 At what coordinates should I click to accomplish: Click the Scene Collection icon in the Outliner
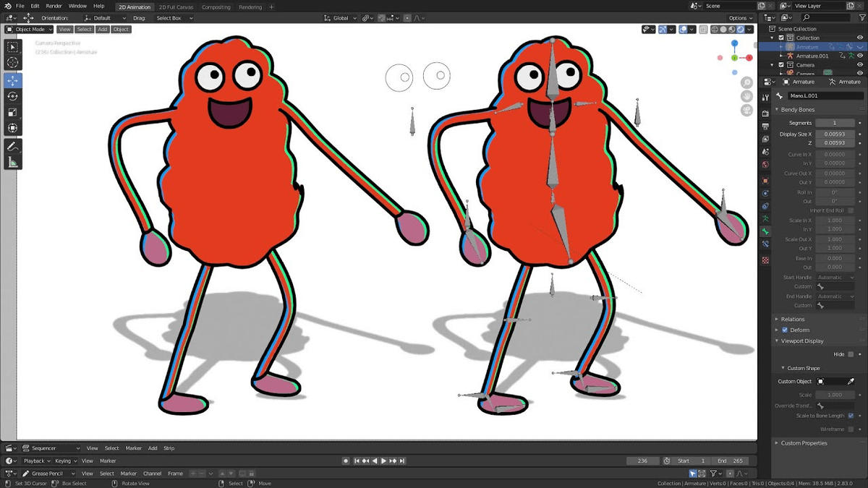click(773, 29)
